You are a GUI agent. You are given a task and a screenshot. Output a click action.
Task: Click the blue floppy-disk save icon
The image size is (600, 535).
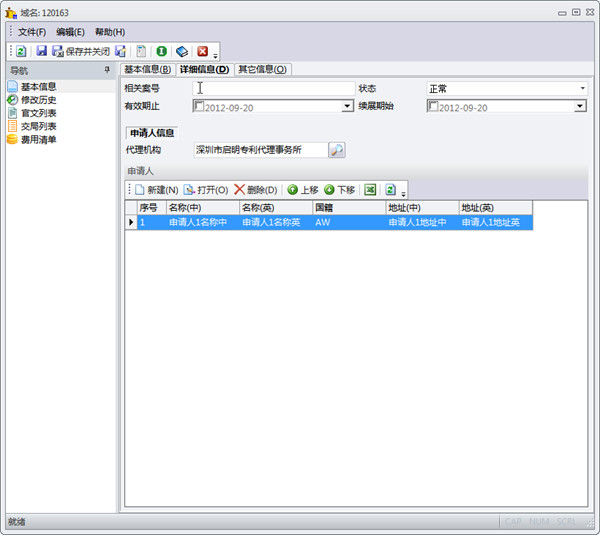(41, 51)
